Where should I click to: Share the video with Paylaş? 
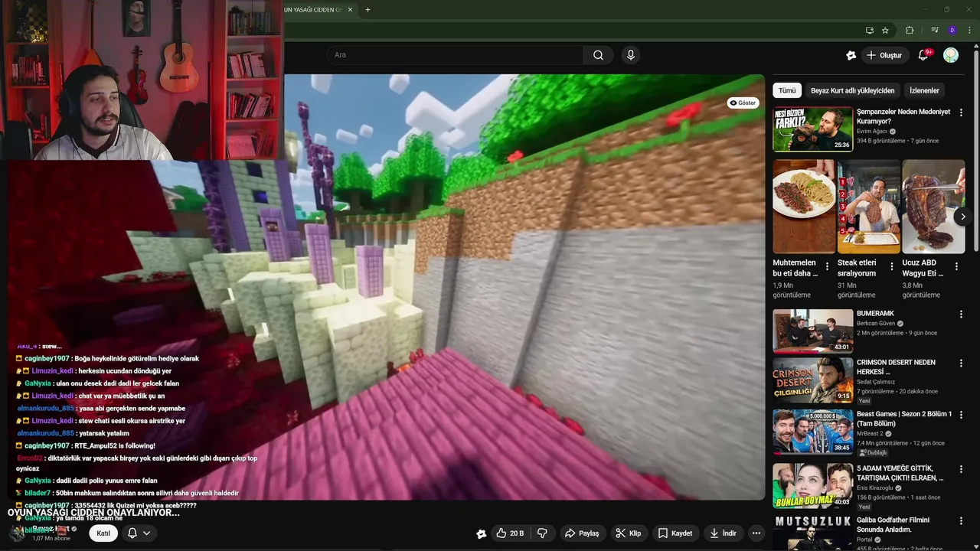pyautogui.click(x=582, y=533)
